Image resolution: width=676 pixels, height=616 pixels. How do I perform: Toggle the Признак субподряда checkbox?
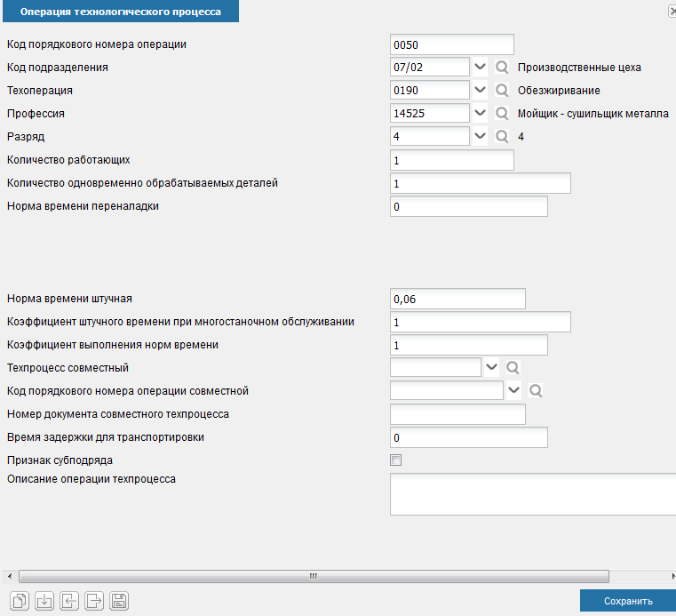(x=396, y=460)
